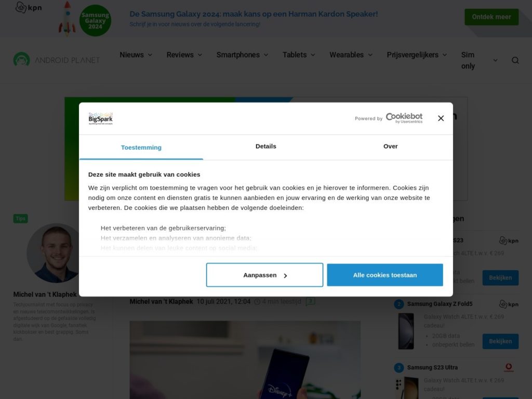Image resolution: width=532 pixels, height=399 pixels.
Task: Click the Vodafone logo beside S23 Ultra
Action: [509, 367]
